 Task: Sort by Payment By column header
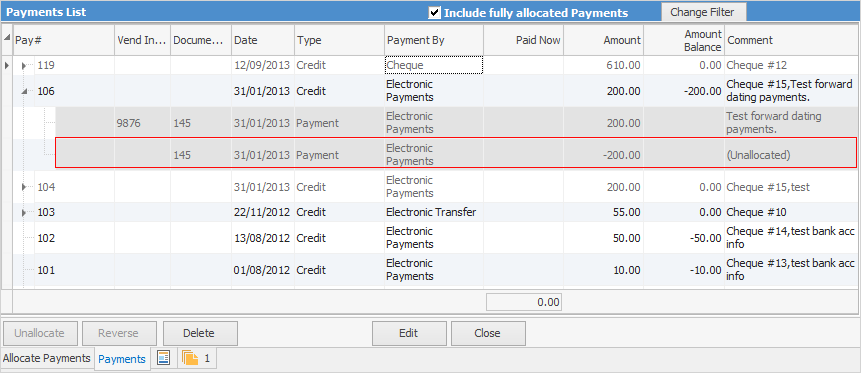pos(434,40)
